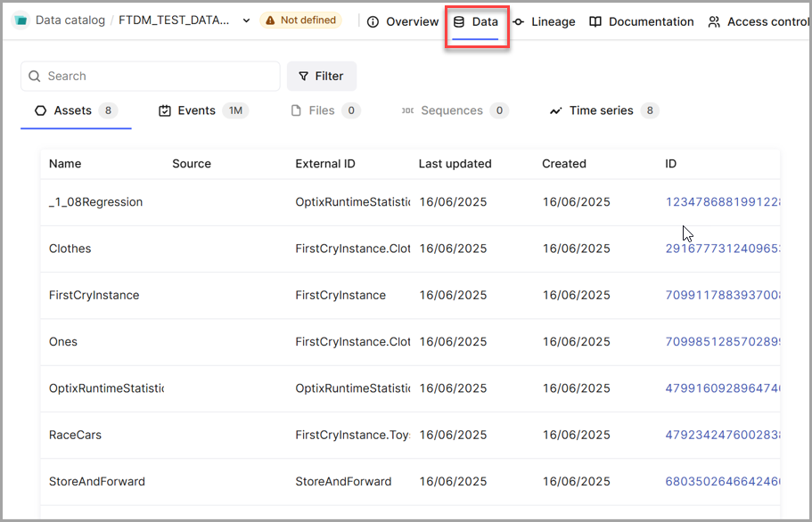812x522 pixels.
Task: Open asset ID link for StoreAndForward
Action: (x=722, y=481)
